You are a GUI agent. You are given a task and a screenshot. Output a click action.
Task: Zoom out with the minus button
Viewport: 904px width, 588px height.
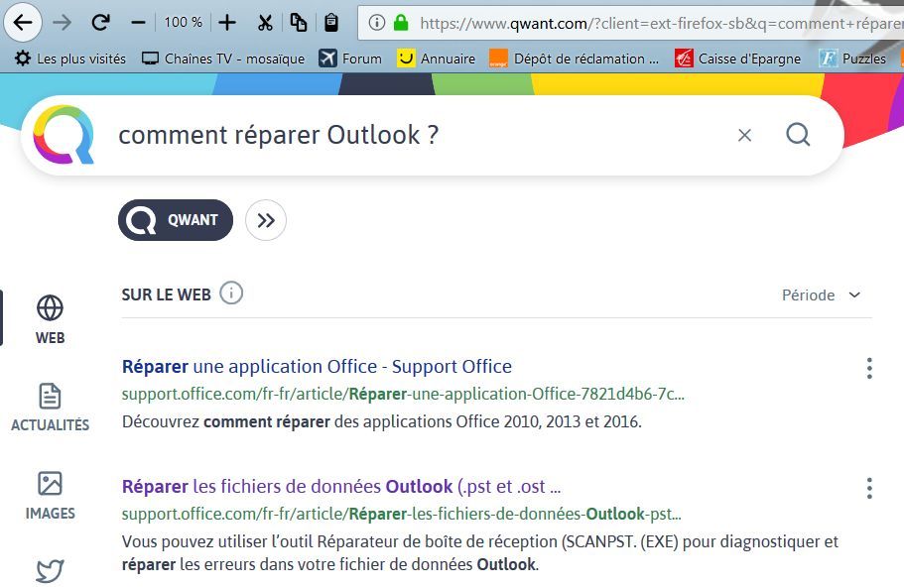(138, 23)
